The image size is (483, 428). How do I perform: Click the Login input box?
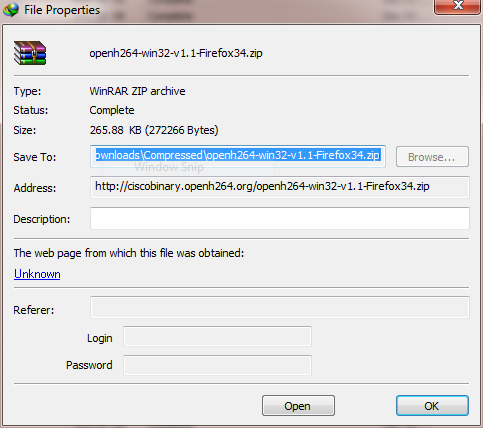217,337
